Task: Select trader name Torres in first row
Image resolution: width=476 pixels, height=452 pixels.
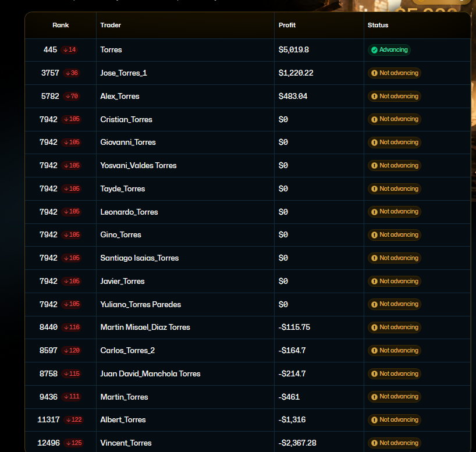Action: pos(111,50)
